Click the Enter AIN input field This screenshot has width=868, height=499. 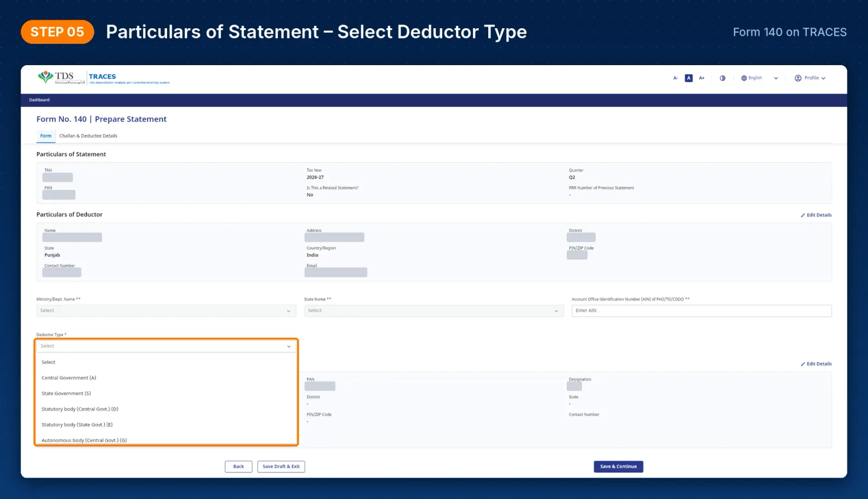click(x=701, y=311)
